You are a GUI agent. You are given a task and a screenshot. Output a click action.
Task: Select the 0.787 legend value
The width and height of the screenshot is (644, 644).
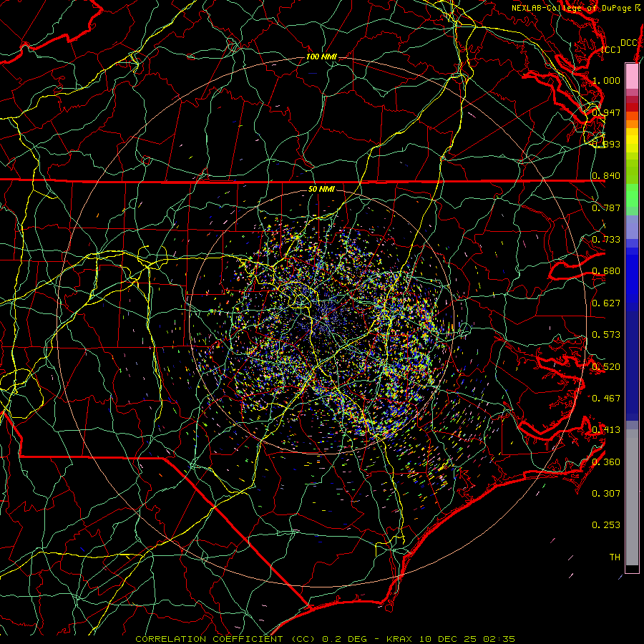[606, 208]
